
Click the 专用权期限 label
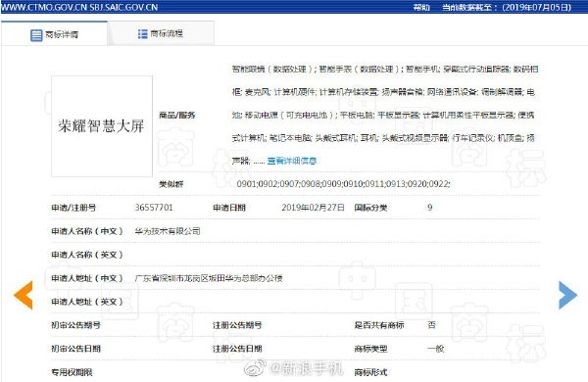[72, 372]
